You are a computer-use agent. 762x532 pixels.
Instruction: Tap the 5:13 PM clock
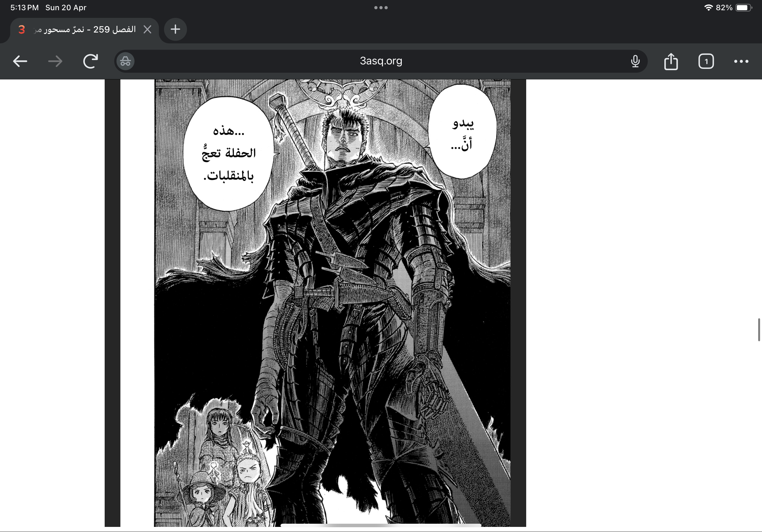(25, 8)
